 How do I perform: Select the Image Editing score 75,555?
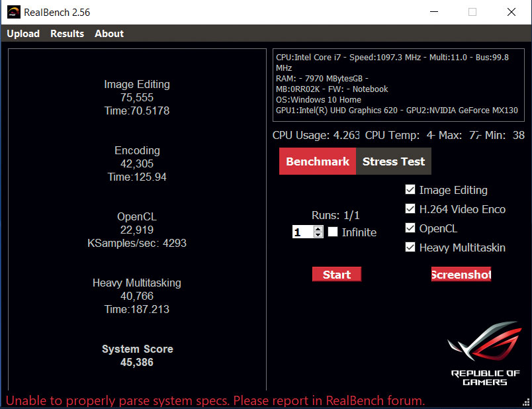click(x=137, y=97)
